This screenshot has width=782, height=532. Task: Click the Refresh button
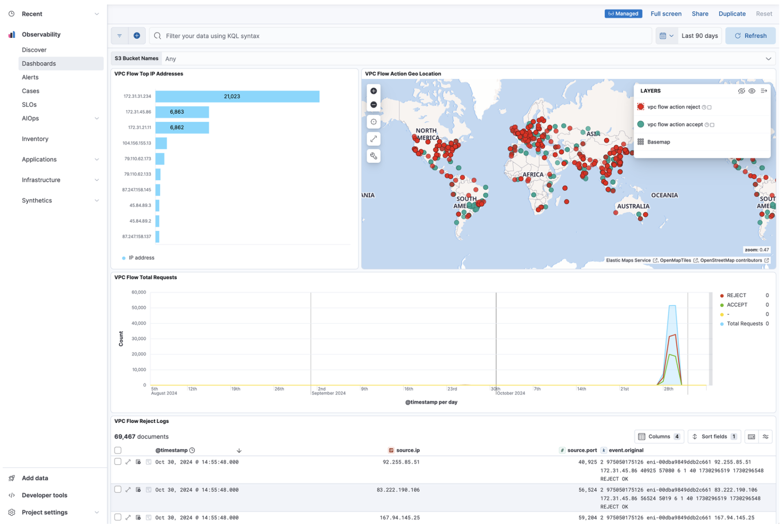click(750, 35)
